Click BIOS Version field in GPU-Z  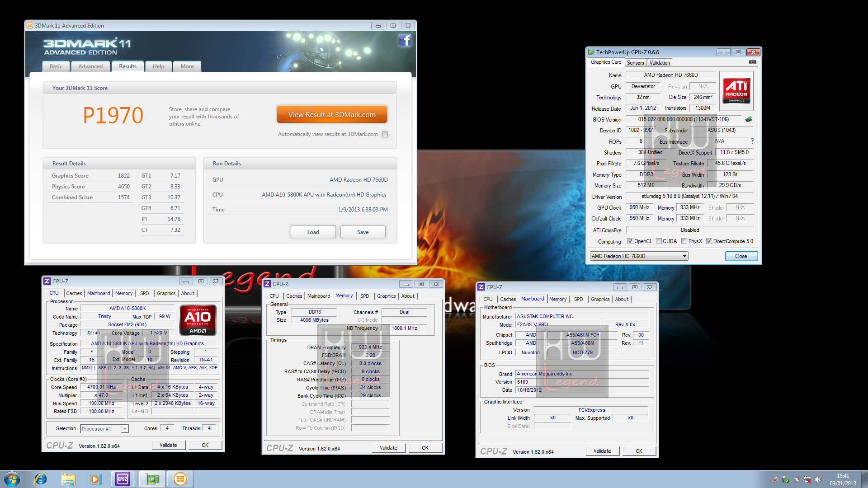[683, 119]
